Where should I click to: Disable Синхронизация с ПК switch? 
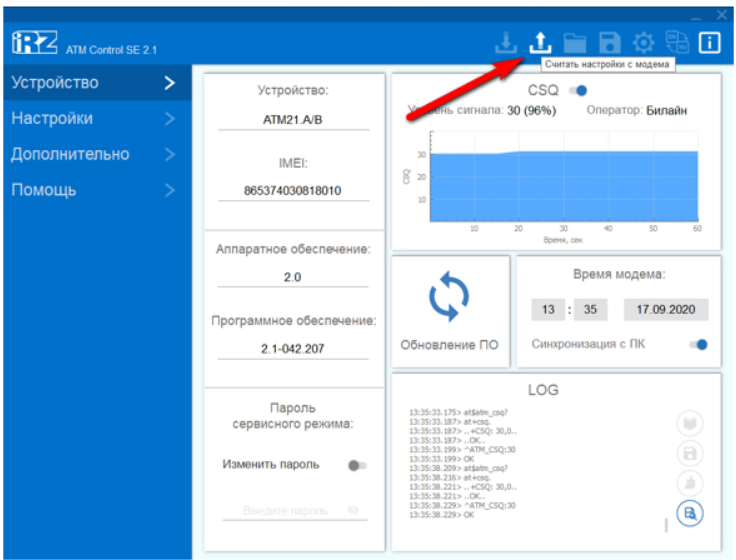tap(699, 345)
